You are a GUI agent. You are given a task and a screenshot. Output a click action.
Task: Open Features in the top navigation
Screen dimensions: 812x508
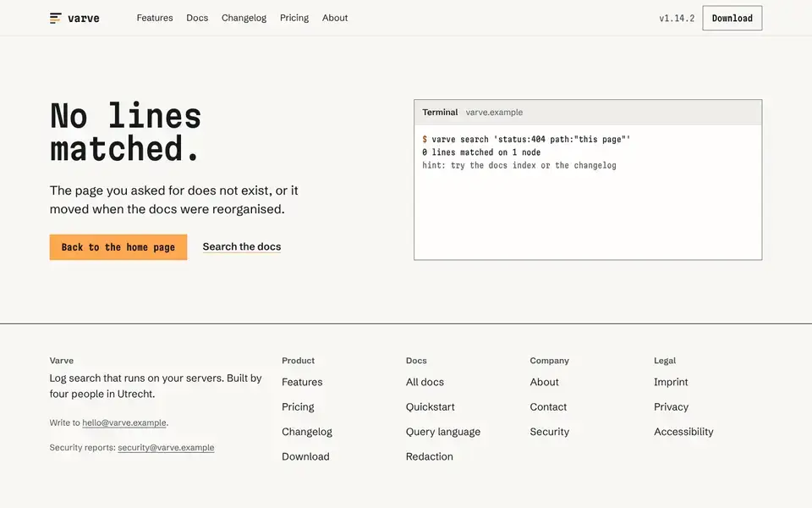[x=155, y=18]
